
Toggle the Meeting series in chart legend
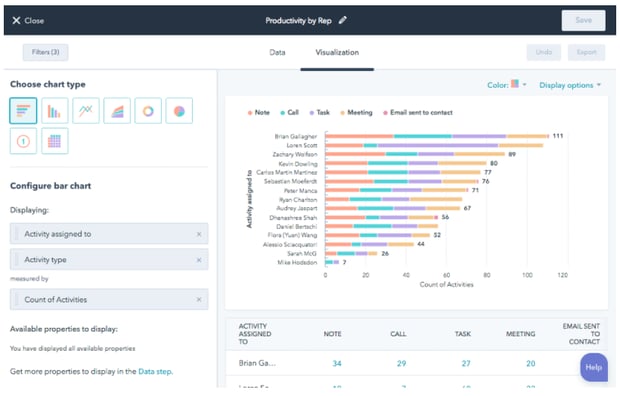click(x=356, y=113)
